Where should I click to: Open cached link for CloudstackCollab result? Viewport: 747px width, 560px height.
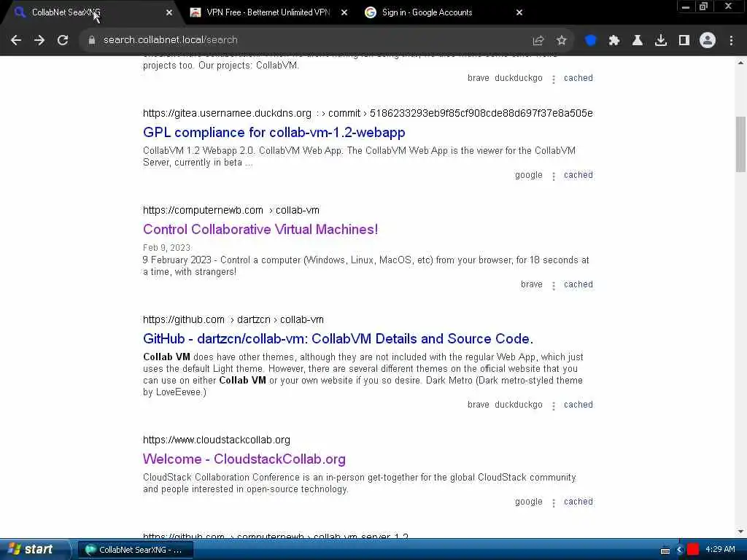(x=578, y=502)
